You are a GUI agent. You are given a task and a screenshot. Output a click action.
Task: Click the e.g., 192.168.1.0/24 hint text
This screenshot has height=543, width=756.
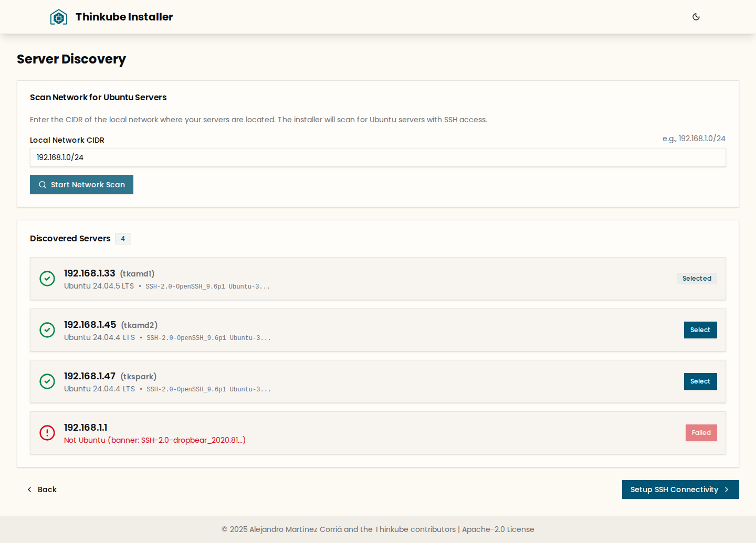tap(694, 139)
